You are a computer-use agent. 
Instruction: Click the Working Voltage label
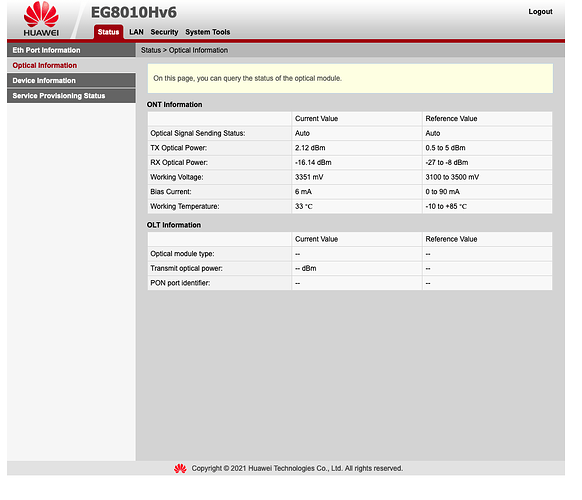click(x=177, y=177)
